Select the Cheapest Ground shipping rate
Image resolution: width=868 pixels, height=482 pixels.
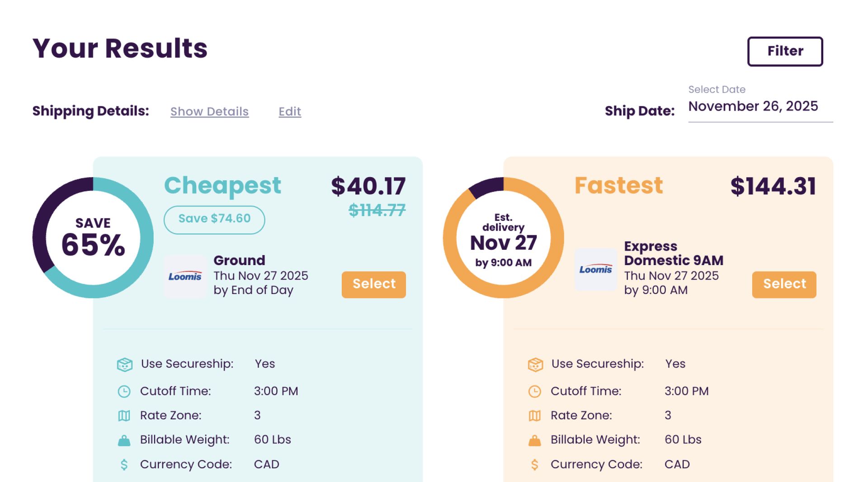click(373, 285)
